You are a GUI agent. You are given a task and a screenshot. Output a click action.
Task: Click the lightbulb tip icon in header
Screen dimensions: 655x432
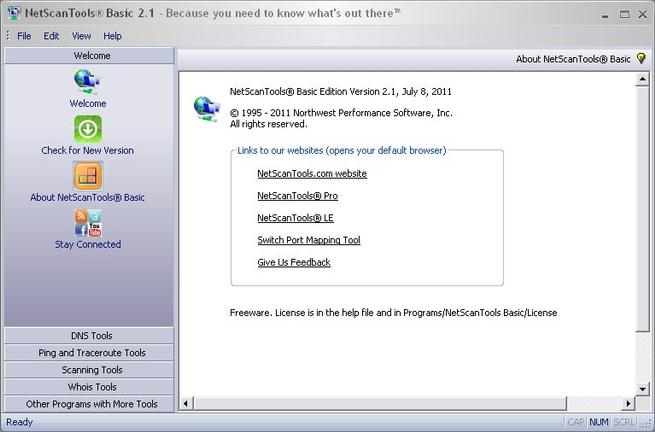click(x=641, y=58)
